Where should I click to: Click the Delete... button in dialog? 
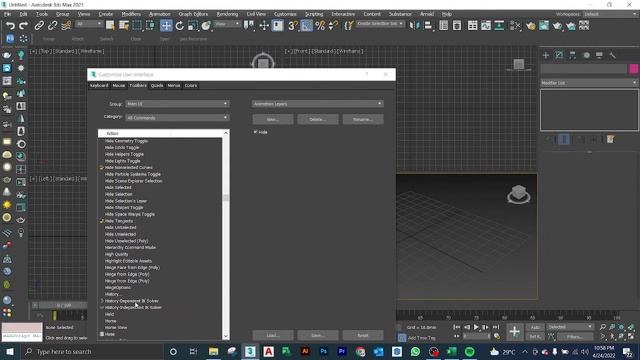coord(318,120)
